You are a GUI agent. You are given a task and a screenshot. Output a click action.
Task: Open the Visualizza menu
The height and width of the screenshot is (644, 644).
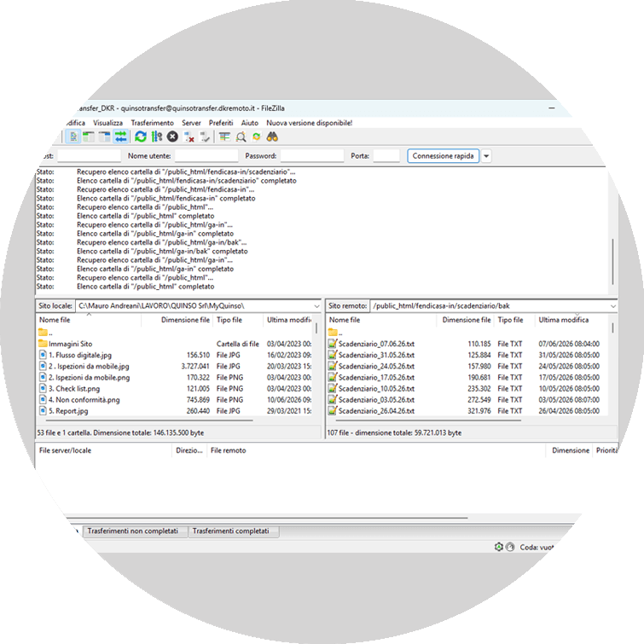click(107, 123)
